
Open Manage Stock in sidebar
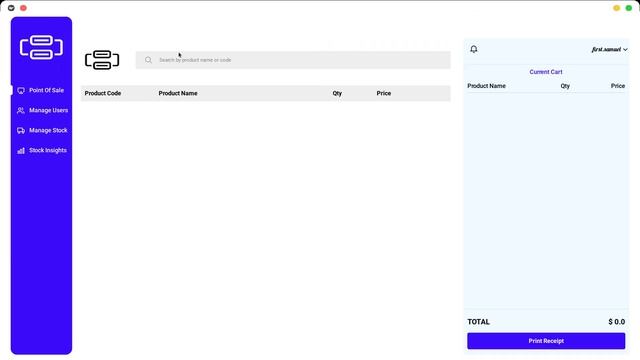pyautogui.click(x=48, y=130)
